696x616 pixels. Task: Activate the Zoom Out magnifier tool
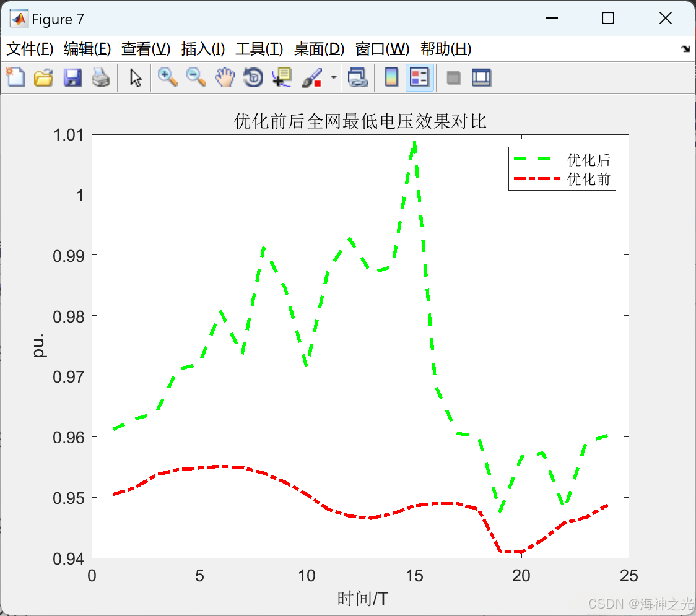click(196, 77)
